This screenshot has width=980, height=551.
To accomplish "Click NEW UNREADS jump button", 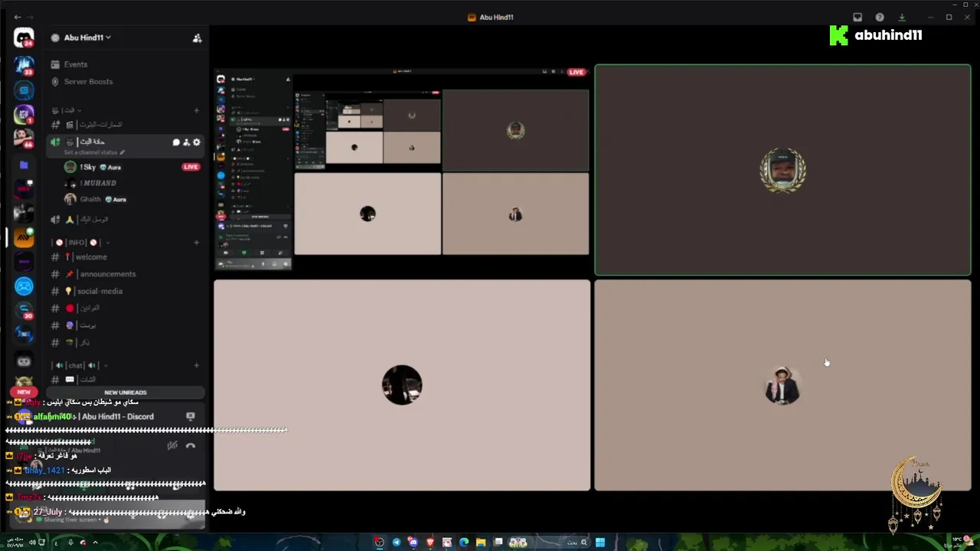I will click(x=126, y=392).
